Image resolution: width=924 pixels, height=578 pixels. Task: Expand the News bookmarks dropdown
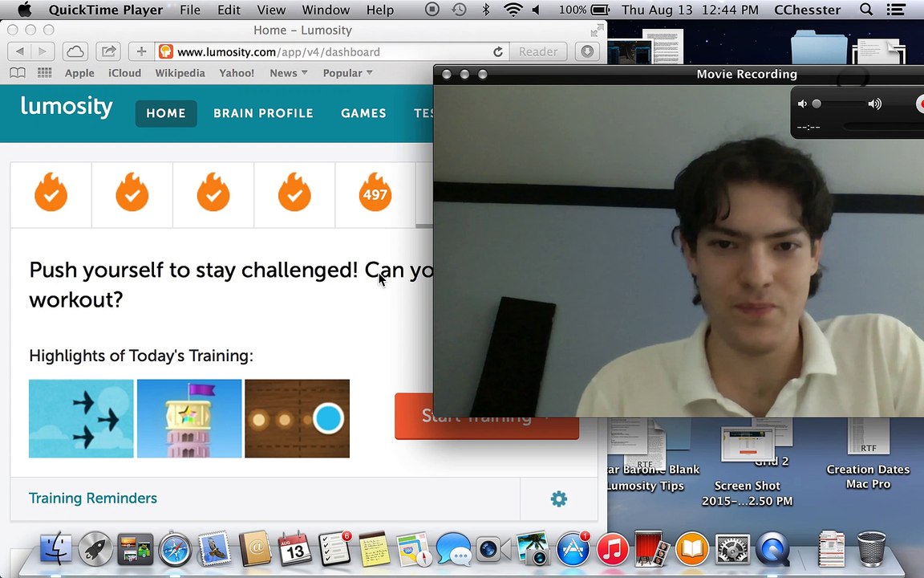coord(288,73)
